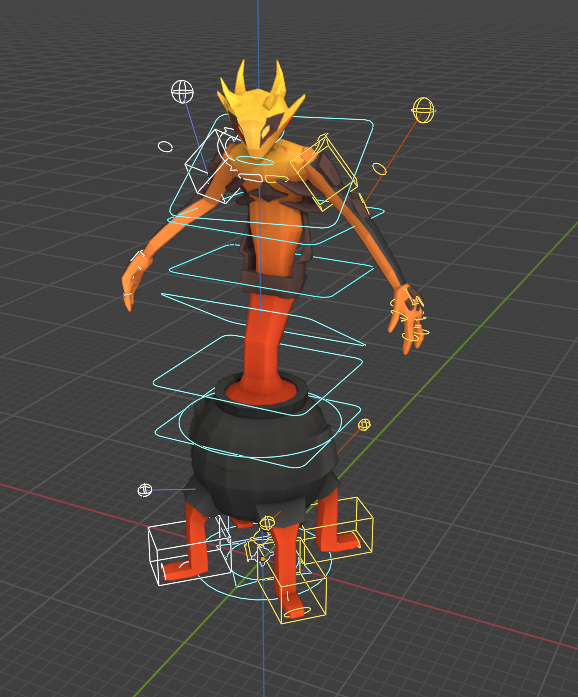Select the yellow sphere control at upper right
This screenshot has width=578, height=697.
pyautogui.click(x=423, y=110)
